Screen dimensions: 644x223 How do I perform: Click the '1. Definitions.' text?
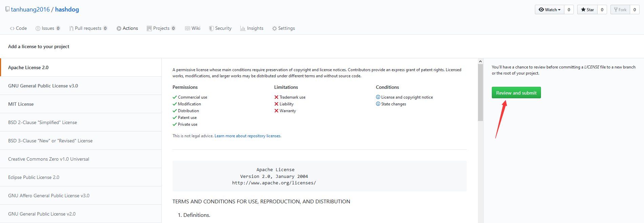pos(194,215)
